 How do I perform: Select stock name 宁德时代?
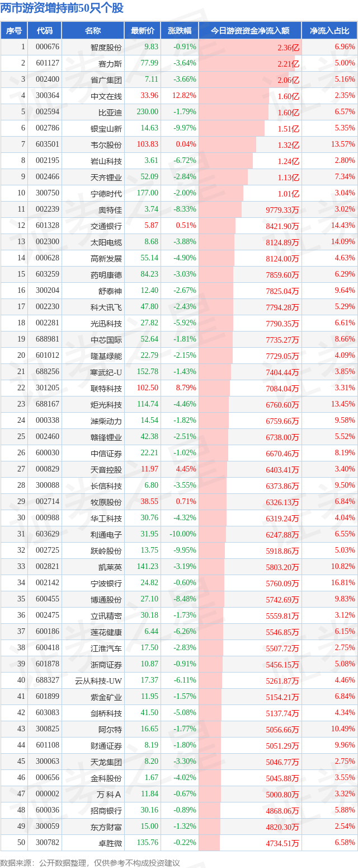point(106,193)
